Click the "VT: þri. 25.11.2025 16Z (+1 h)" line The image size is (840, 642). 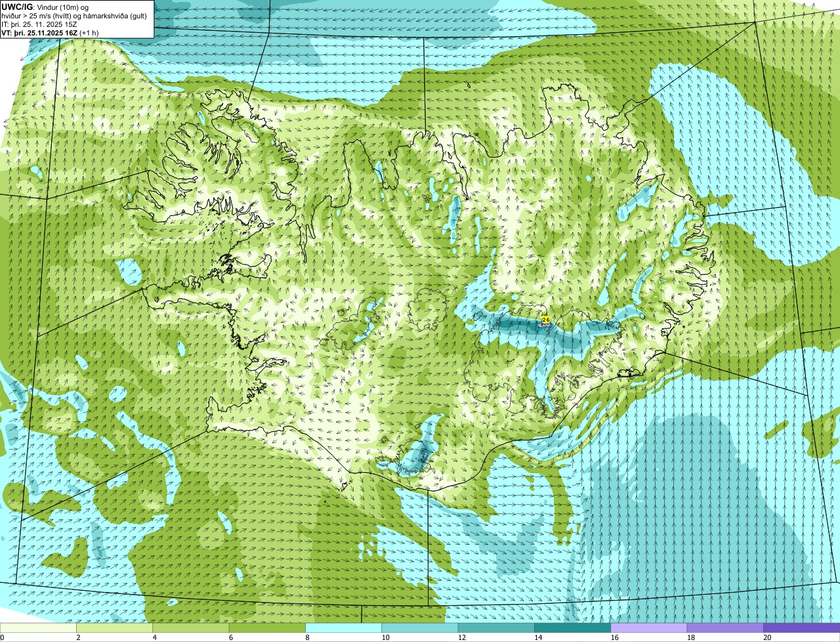coord(51,33)
